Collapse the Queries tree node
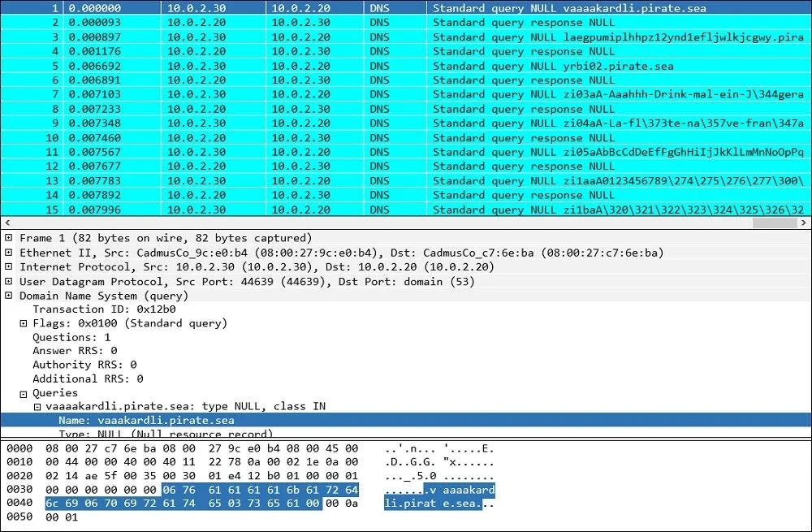Viewport: 812px width, 532px height. click(x=24, y=394)
